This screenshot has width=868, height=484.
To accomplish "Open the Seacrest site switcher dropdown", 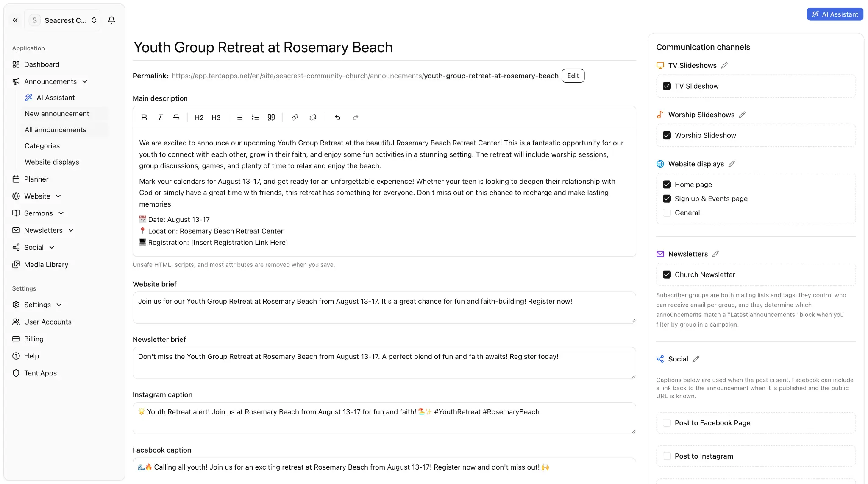I will [x=63, y=20].
